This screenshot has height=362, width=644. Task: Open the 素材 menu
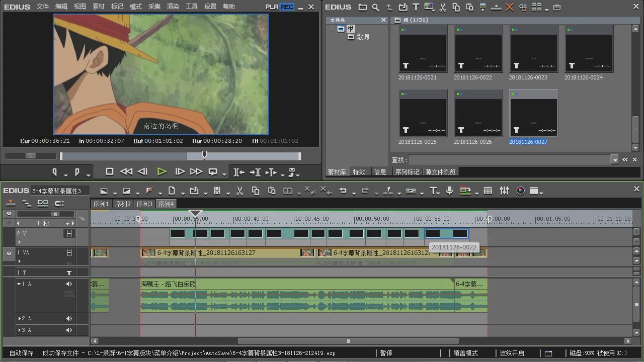tap(99, 7)
